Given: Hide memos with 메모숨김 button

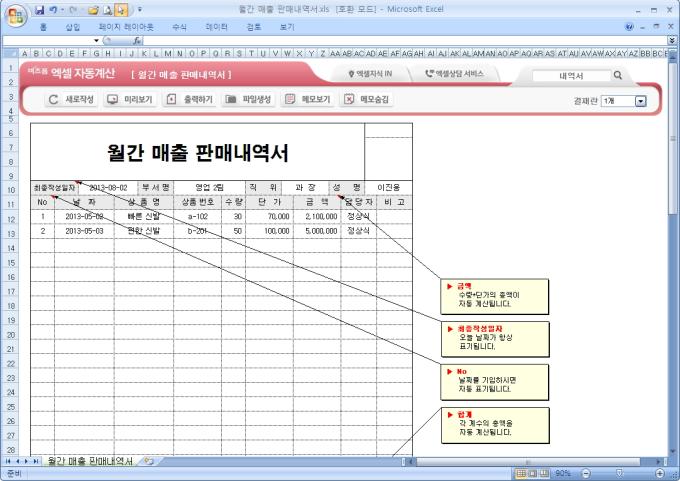Looking at the screenshot, I should pyautogui.click(x=366, y=99).
